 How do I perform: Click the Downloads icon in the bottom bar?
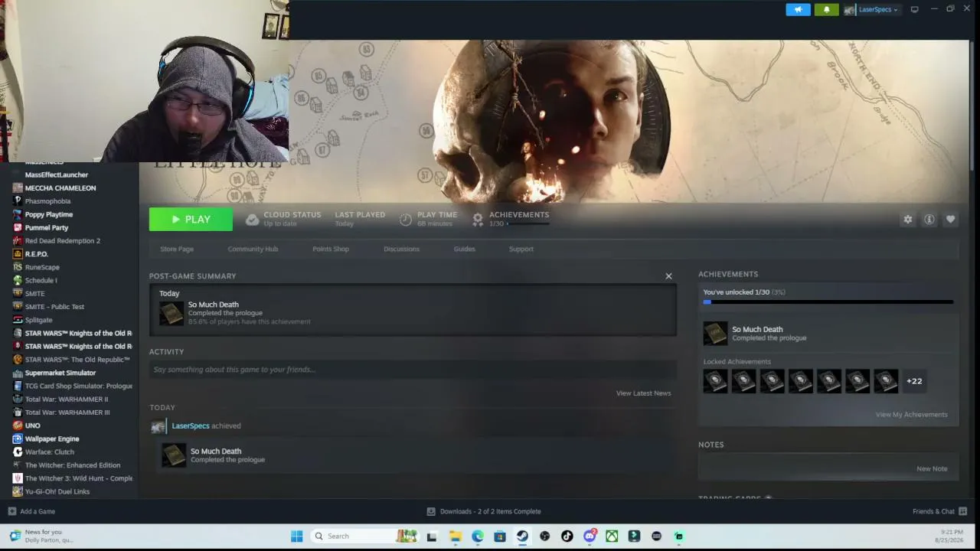(431, 511)
